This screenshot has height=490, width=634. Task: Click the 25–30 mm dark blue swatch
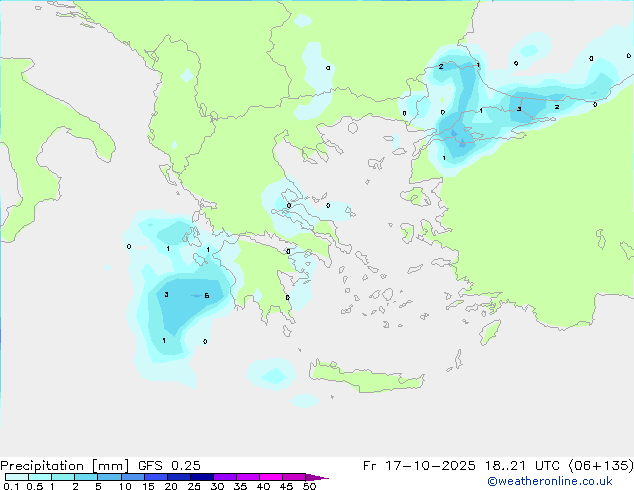(201, 477)
